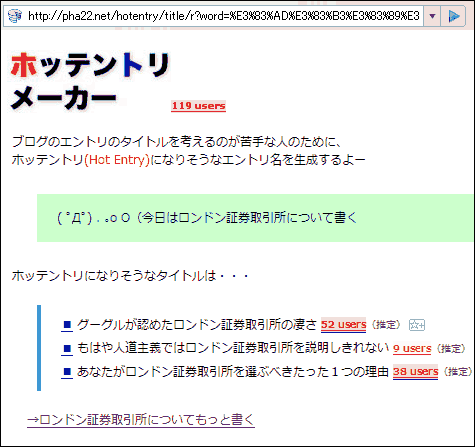
Task: Click the ホッテントリメーカー logo
Action: [x=90, y=81]
